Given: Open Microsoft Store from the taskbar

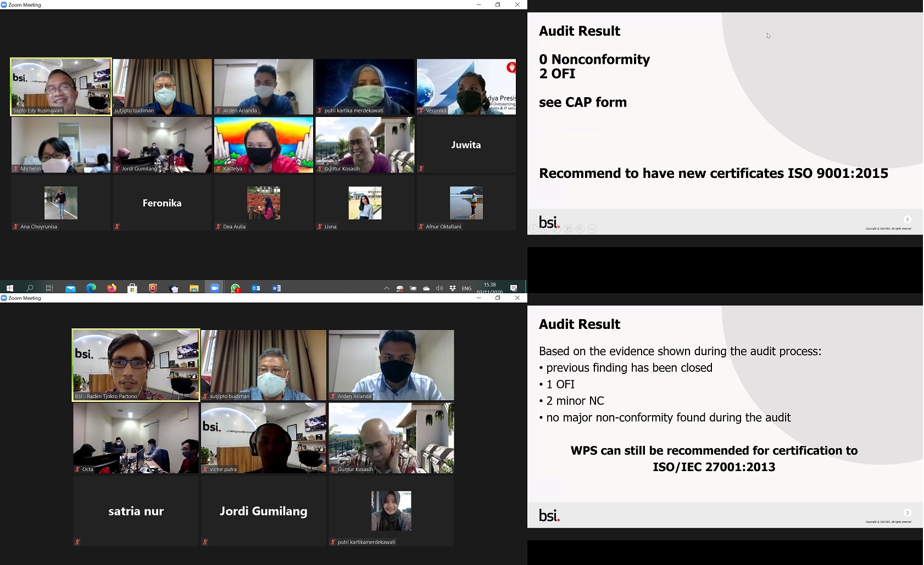Looking at the screenshot, I should [132, 288].
